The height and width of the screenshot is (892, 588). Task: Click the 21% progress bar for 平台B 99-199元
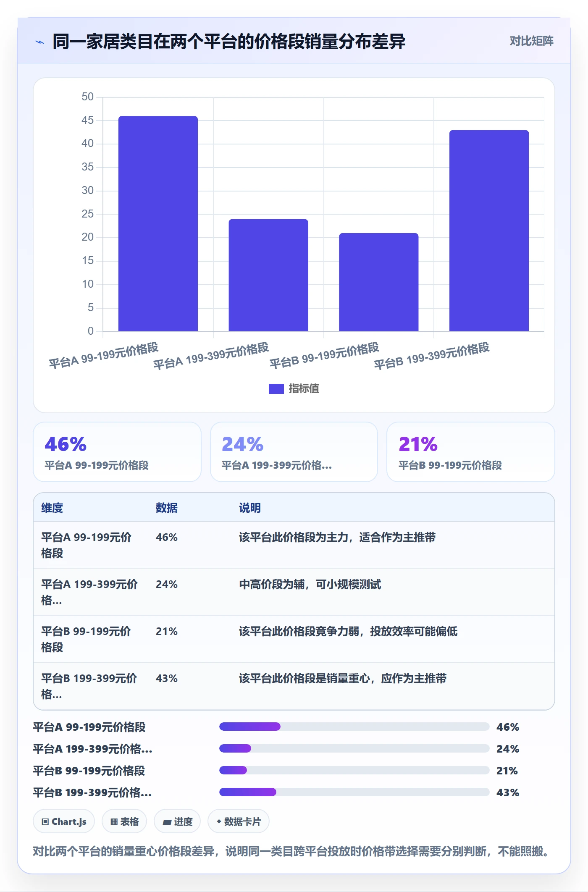click(354, 770)
